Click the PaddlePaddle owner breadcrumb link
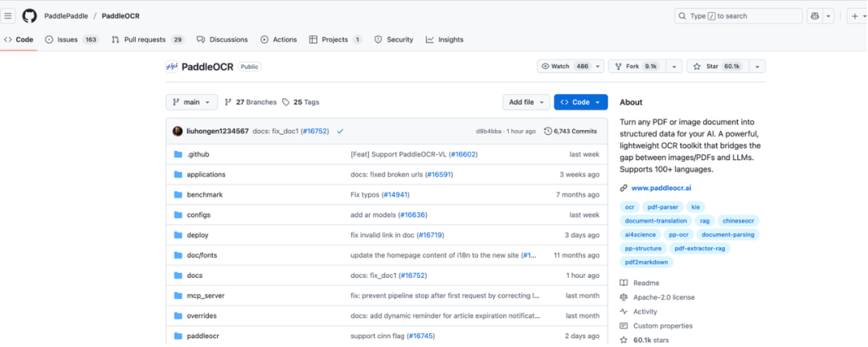The height and width of the screenshot is (347, 868). pos(66,16)
